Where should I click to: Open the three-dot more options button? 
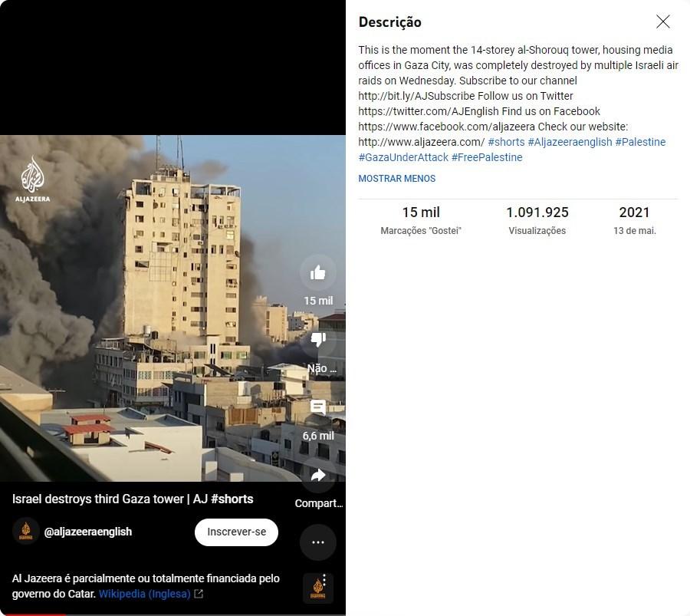click(x=317, y=542)
